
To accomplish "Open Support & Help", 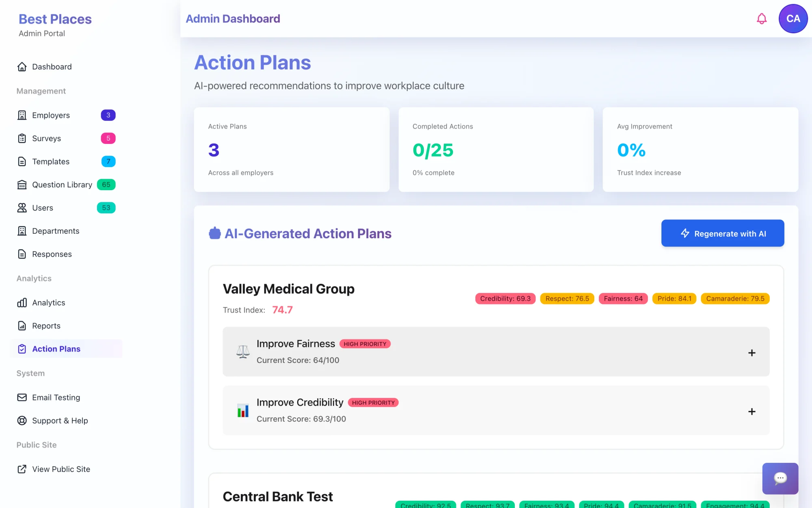I will (x=66, y=421).
